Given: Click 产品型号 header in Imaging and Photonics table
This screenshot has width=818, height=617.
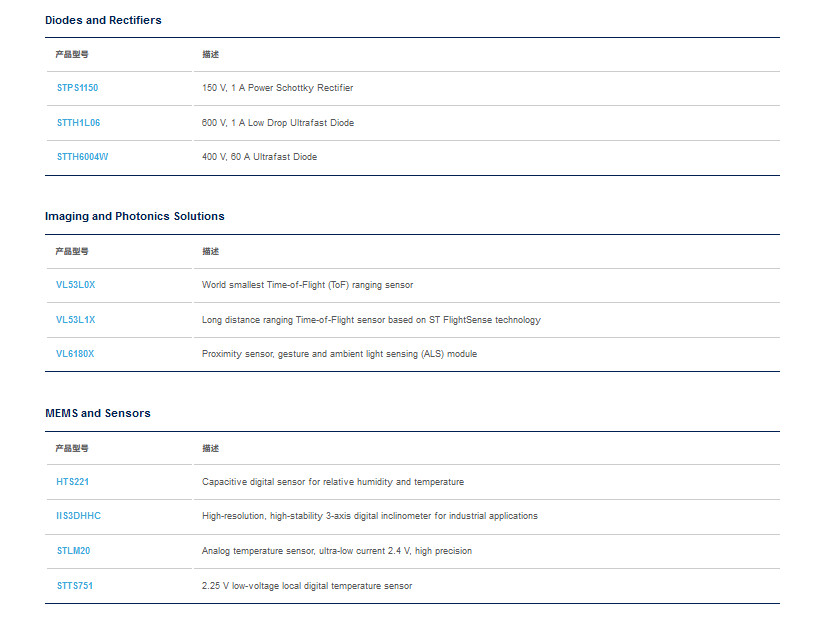Looking at the screenshot, I should pyautogui.click(x=72, y=251).
